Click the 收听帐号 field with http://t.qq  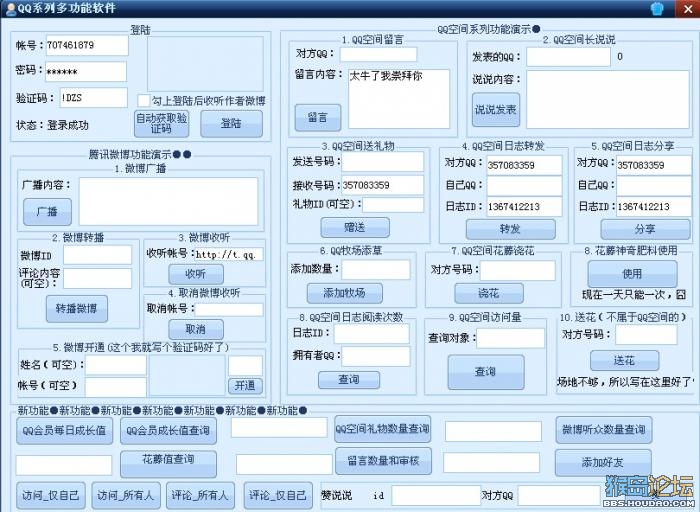click(229, 254)
